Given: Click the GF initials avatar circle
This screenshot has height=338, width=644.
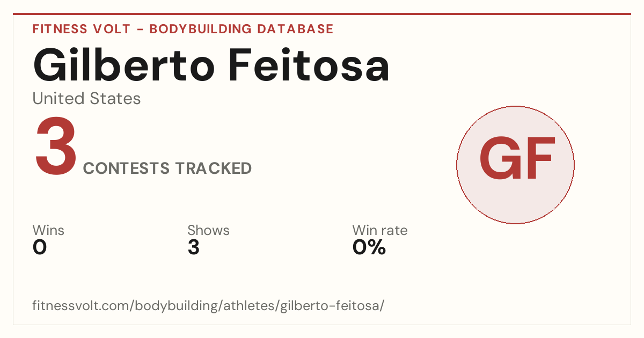Looking at the screenshot, I should coord(515,165).
